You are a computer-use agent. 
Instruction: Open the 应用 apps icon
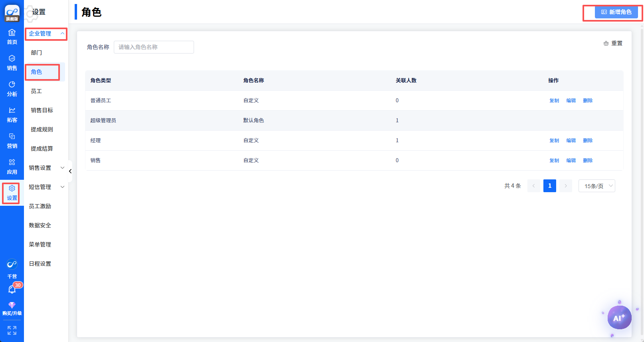click(x=12, y=167)
